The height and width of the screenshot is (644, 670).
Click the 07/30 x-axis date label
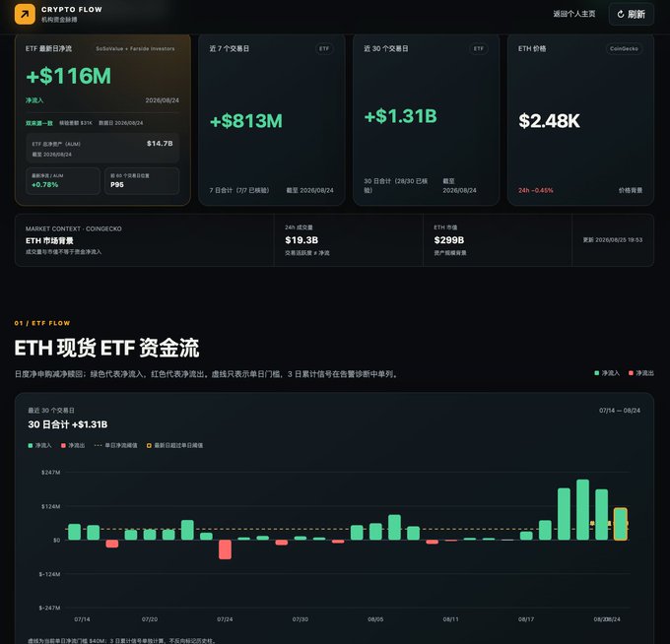[300, 619]
